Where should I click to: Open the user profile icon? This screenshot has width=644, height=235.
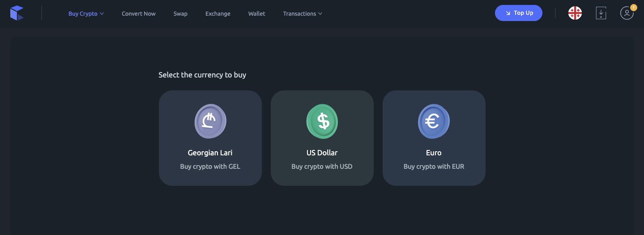pos(626,14)
